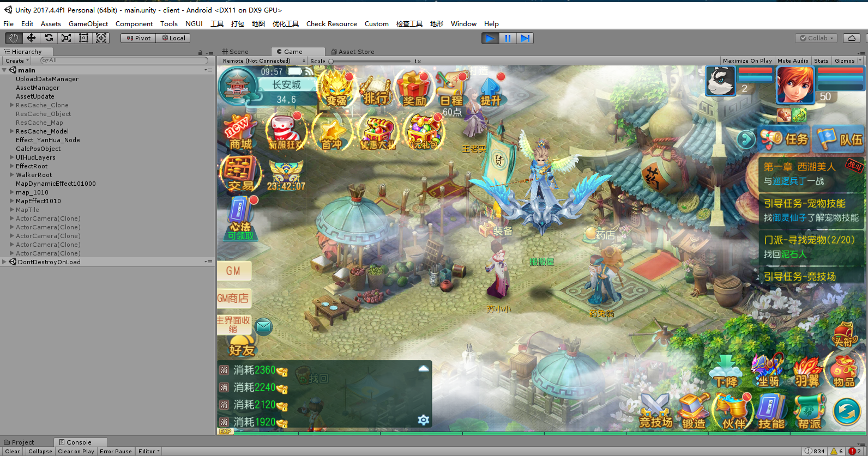Click the Pause button

[508, 38]
